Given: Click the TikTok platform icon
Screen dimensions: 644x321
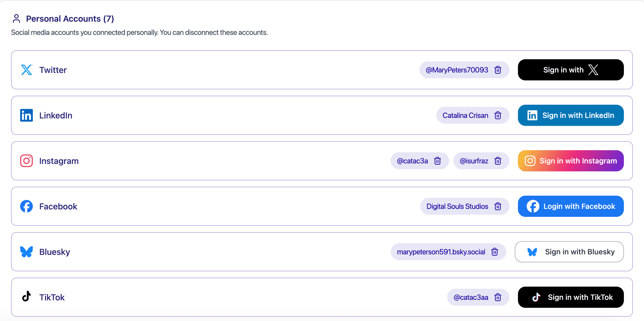Looking at the screenshot, I should click(26, 297).
